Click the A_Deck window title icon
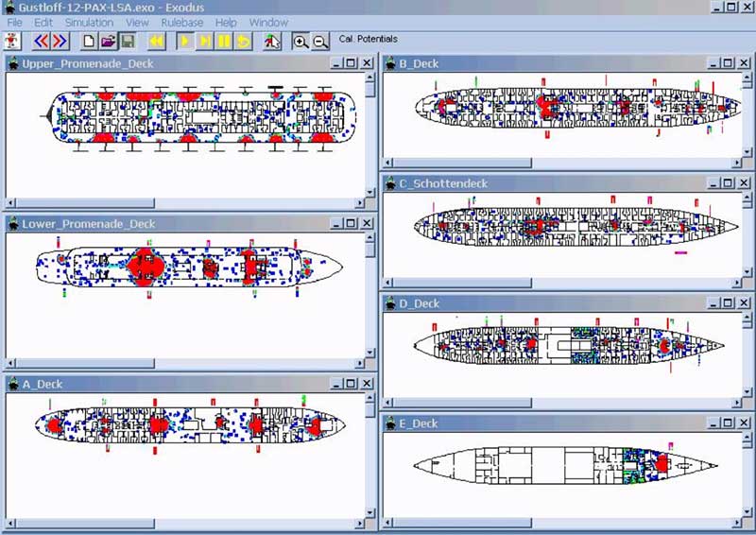The height and width of the screenshot is (535, 756). pyautogui.click(x=13, y=384)
